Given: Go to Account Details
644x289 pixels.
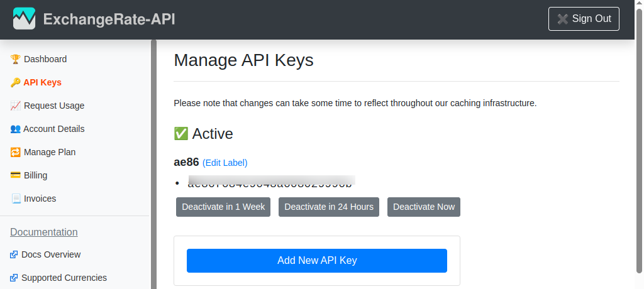Looking at the screenshot, I should coord(54,129).
